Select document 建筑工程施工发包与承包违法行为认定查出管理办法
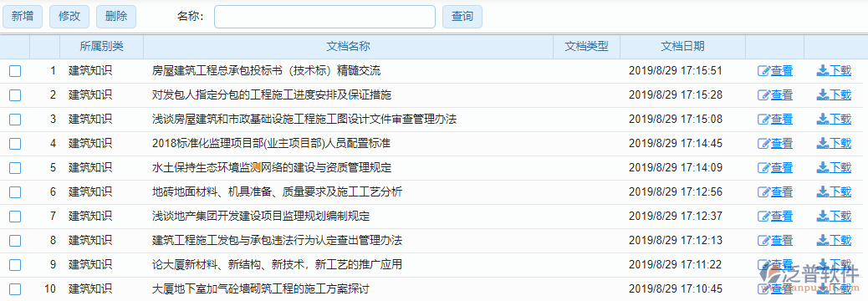Screen dimensions: 868x301 [x=277, y=241]
